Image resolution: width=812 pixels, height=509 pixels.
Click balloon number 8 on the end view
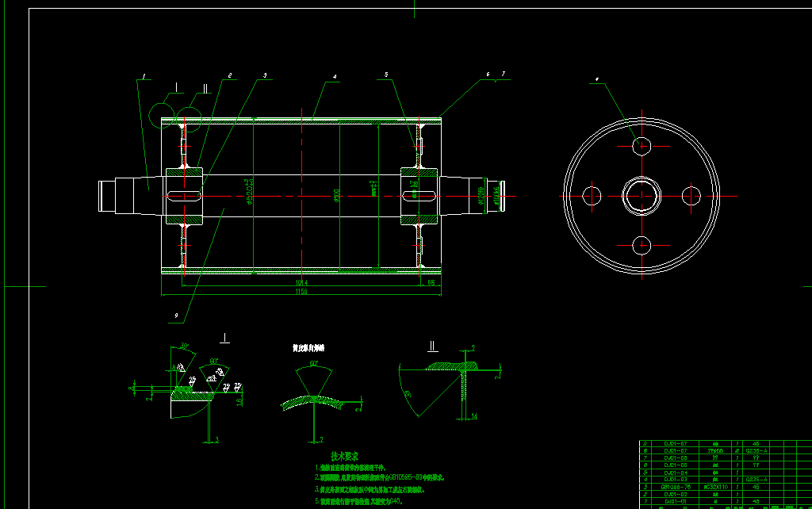coord(596,80)
